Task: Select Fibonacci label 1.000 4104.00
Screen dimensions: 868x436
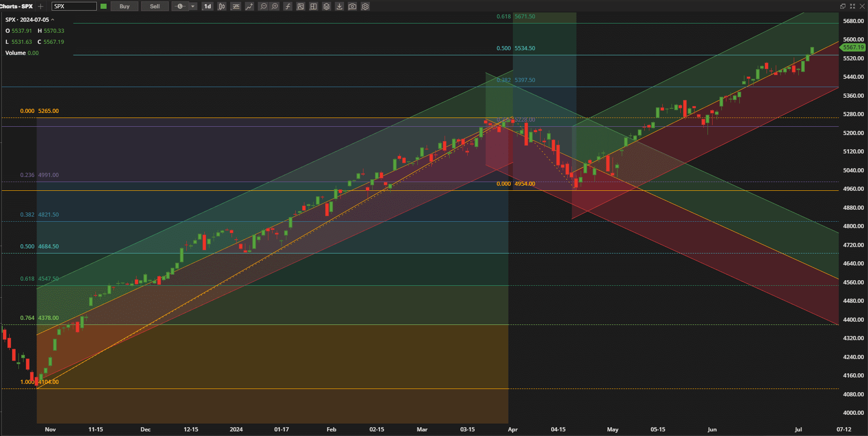Action: 39,382
